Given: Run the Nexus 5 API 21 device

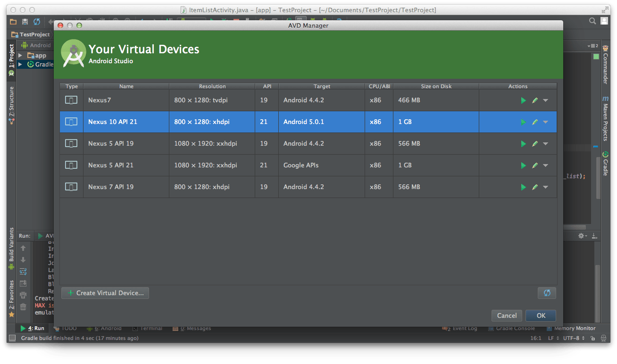Looking at the screenshot, I should [x=523, y=165].
